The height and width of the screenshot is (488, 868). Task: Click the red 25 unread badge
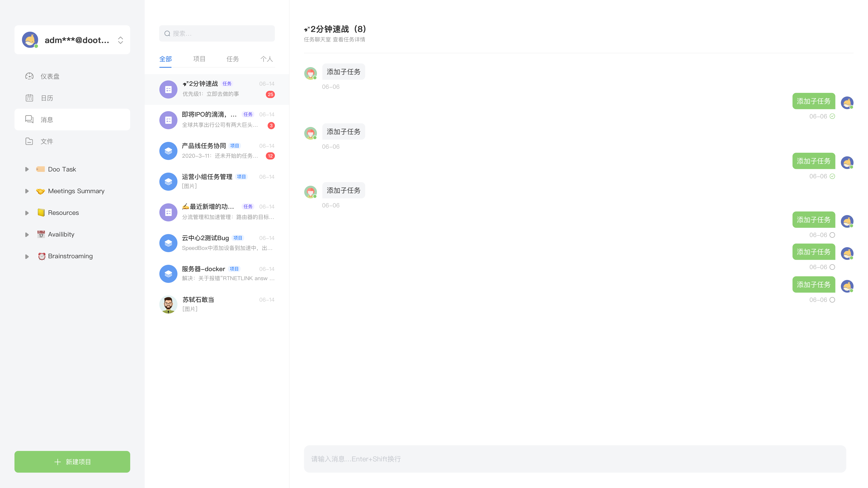(x=270, y=94)
